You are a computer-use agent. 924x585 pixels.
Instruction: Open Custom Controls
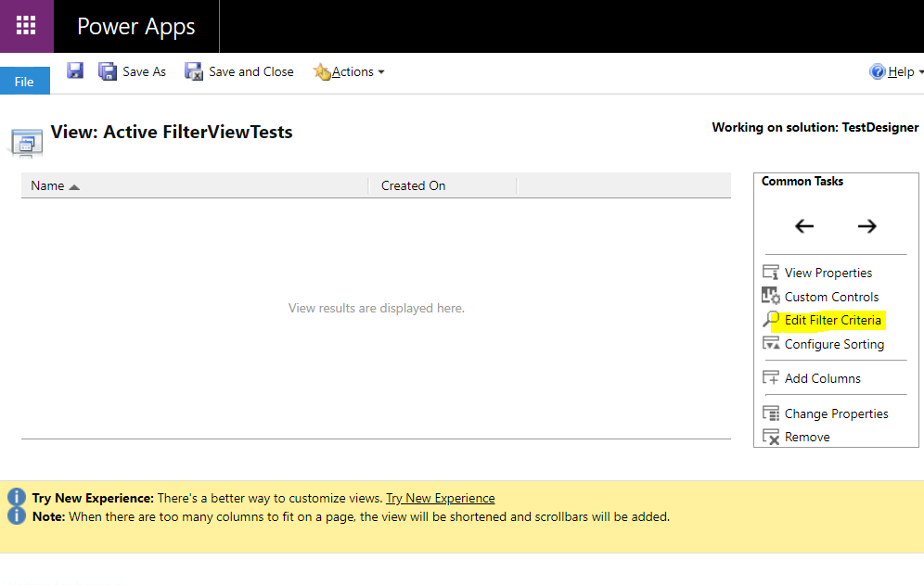[x=831, y=297]
